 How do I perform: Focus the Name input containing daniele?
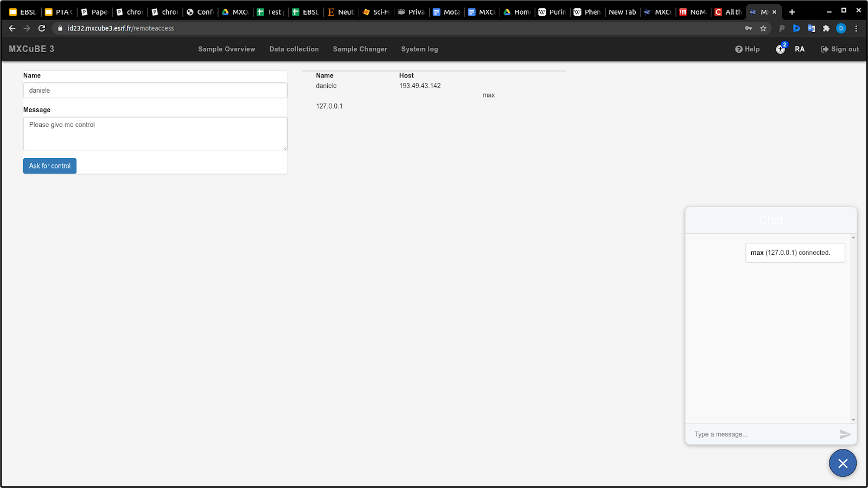[x=155, y=91]
